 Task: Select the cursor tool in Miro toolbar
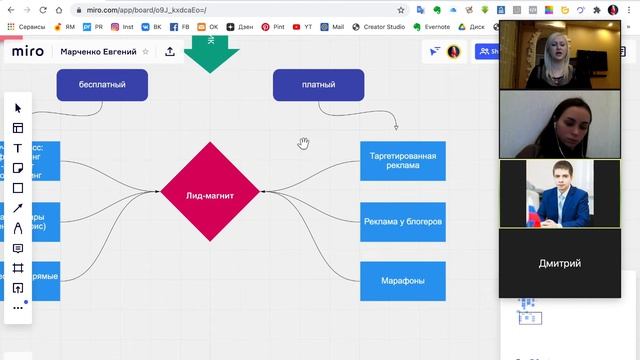[x=18, y=108]
